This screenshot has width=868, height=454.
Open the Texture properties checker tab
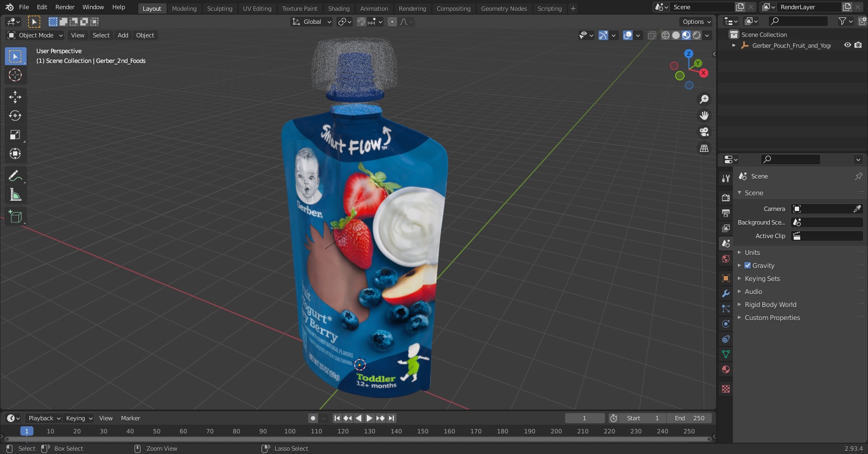[726, 389]
